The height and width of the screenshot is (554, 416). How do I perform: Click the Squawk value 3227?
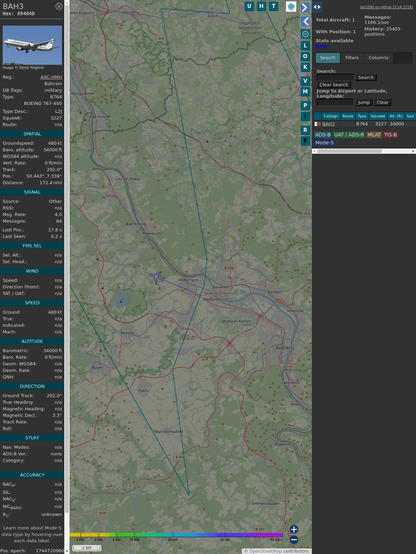click(x=56, y=118)
